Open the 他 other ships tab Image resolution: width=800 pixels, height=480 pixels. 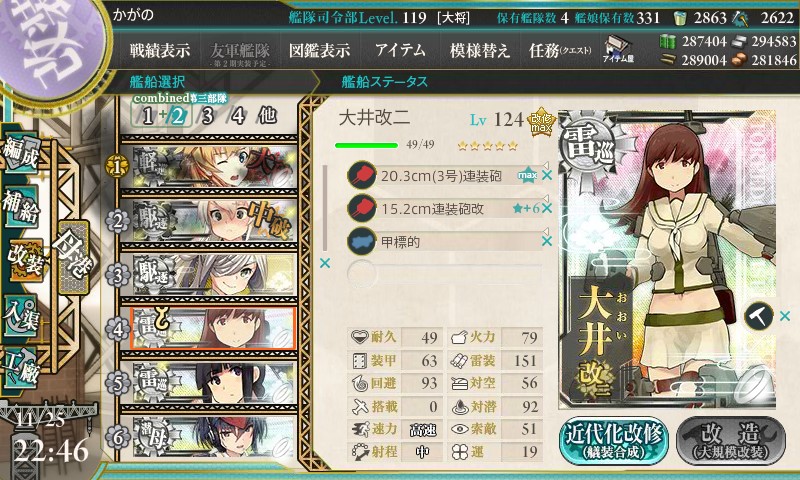pyautogui.click(x=267, y=115)
